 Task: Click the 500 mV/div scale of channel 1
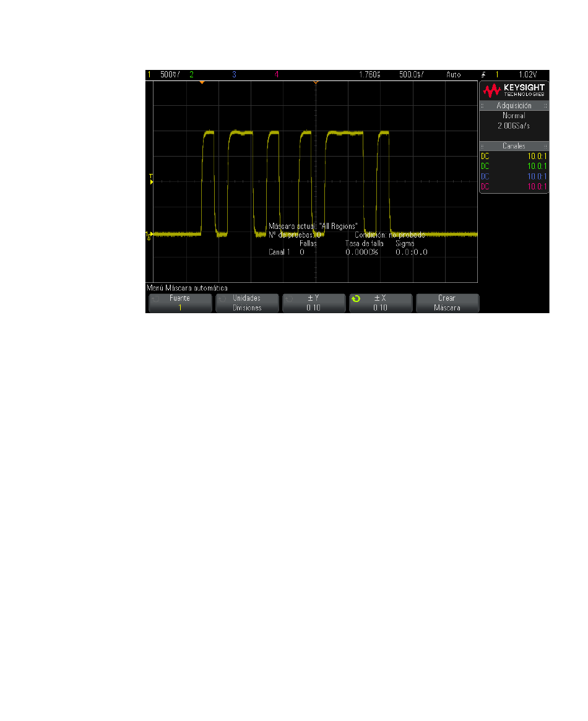point(170,74)
